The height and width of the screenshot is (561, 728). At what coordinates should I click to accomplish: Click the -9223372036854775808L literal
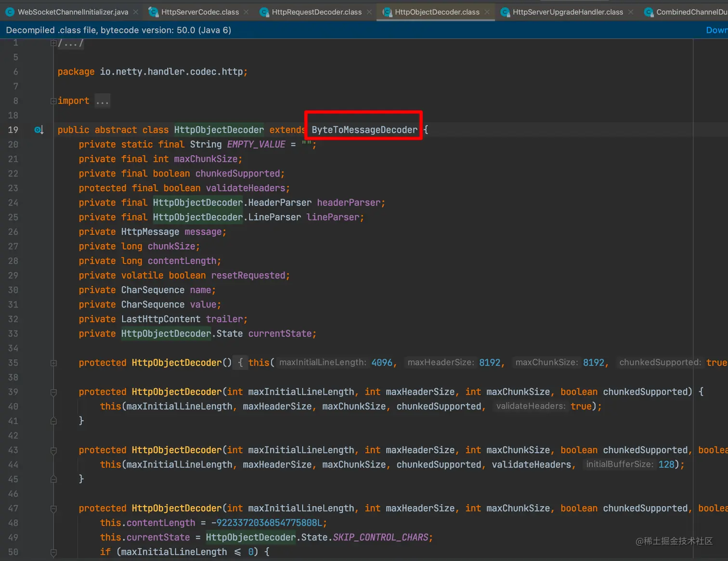(267, 523)
